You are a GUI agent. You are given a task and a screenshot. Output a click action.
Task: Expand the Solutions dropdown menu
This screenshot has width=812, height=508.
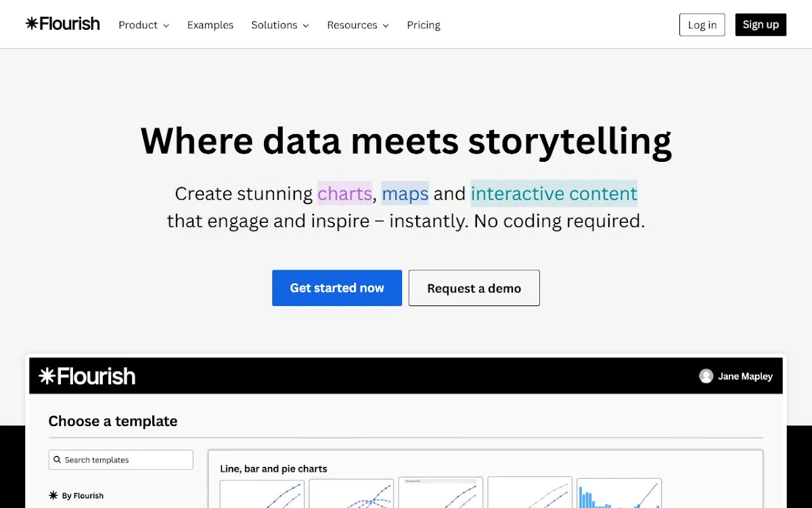tap(280, 25)
